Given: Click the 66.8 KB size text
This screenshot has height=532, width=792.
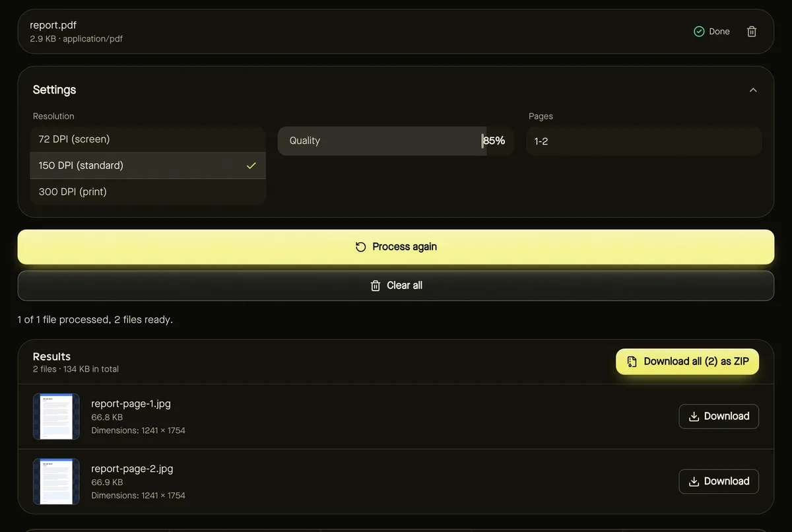Looking at the screenshot, I should (x=107, y=417).
